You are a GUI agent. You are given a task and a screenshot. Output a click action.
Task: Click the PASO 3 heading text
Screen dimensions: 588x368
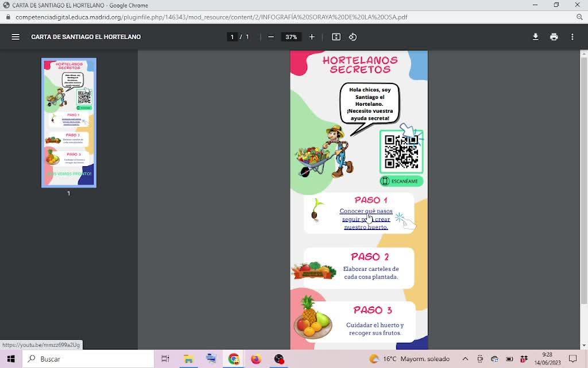coord(372,310)
